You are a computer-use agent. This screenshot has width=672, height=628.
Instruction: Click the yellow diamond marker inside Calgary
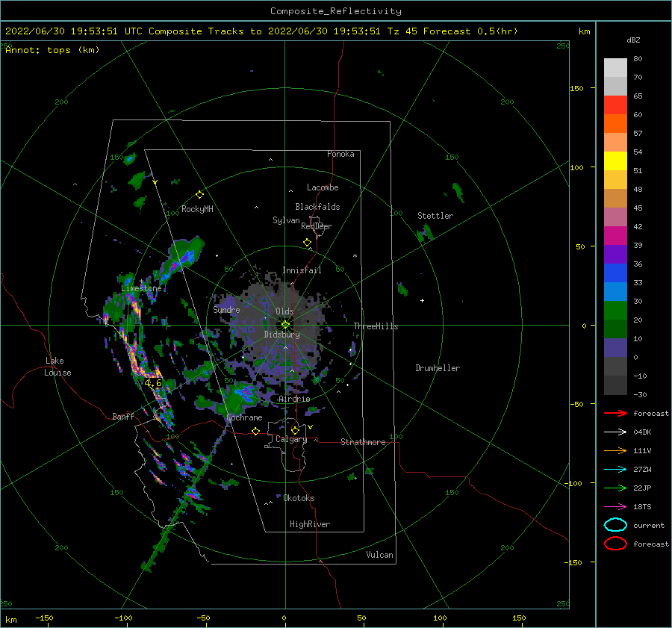click(295, 430)
